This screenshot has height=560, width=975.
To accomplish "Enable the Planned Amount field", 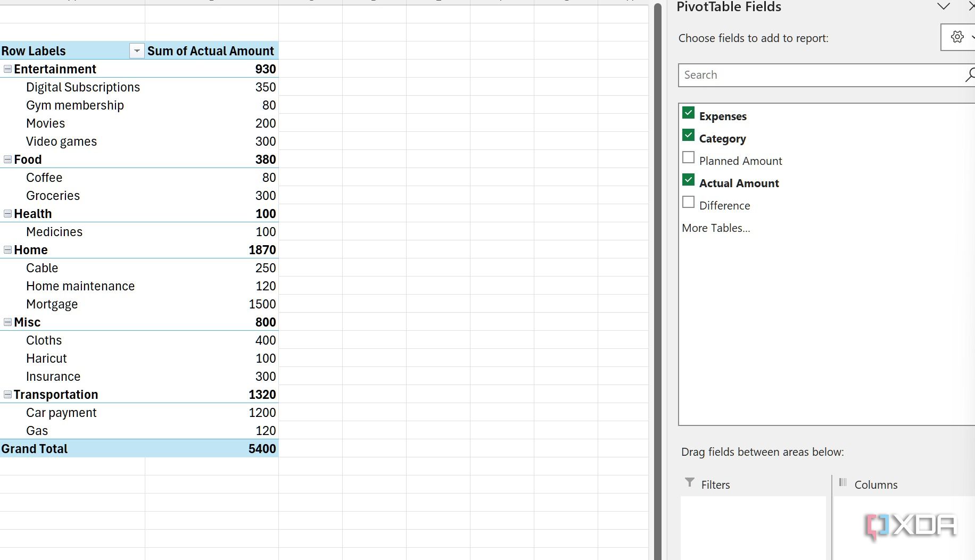I will (x=688, y=157).
